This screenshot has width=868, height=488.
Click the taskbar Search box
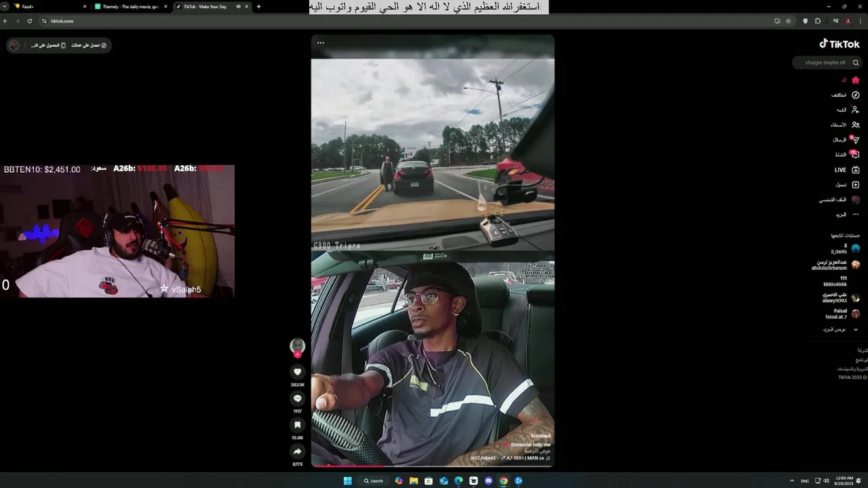click(x=374, y=481)
